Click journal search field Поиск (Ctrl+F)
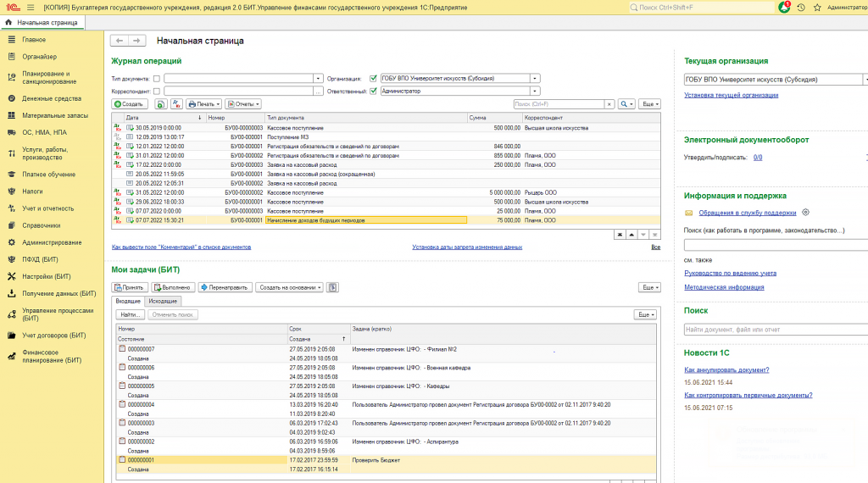868x483 pixels. (x=559, y=104)
